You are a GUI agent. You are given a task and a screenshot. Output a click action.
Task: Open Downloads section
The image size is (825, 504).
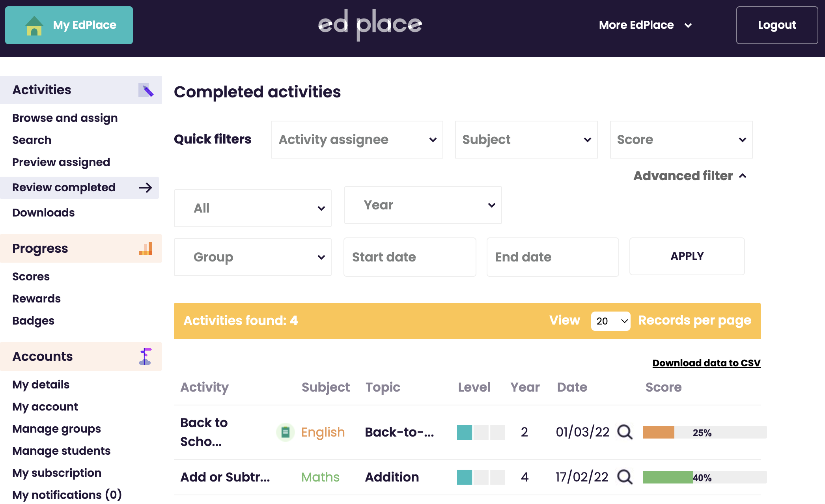43,213
